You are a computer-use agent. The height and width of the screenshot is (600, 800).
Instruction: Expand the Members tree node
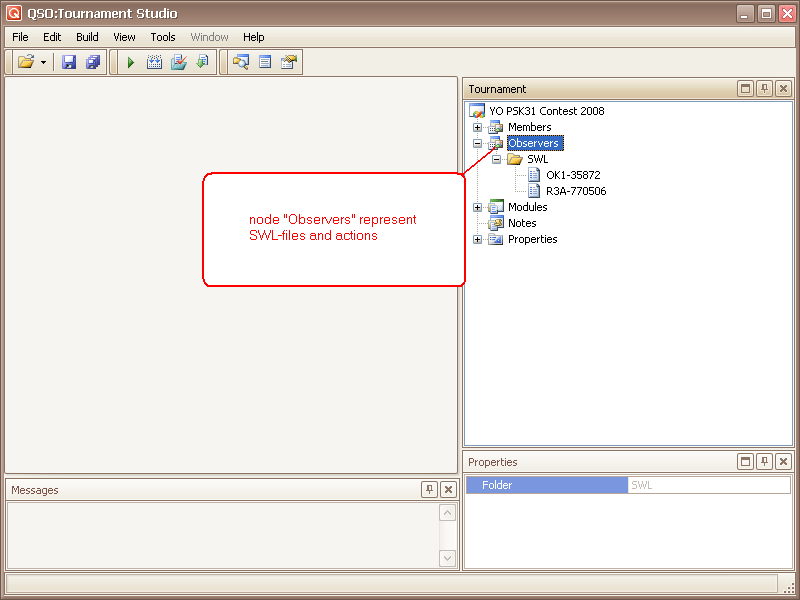point(477,127)
